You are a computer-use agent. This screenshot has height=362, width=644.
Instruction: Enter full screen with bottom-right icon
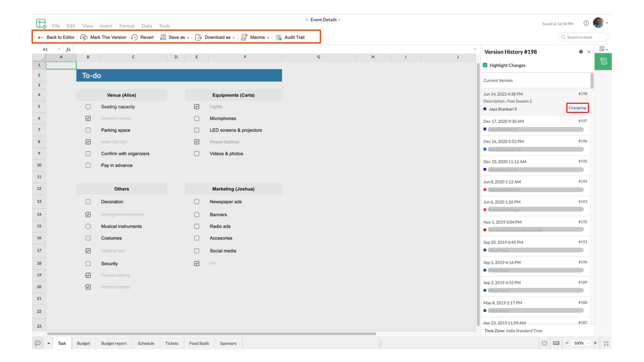point(606,343)
